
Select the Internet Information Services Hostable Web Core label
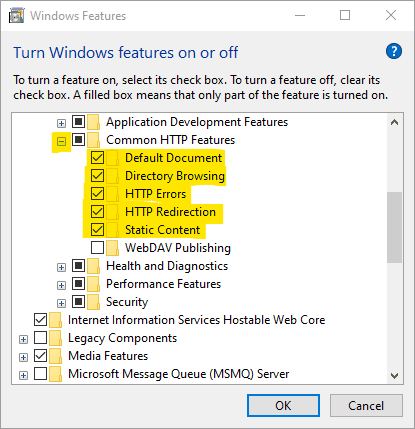pos(197,320)
